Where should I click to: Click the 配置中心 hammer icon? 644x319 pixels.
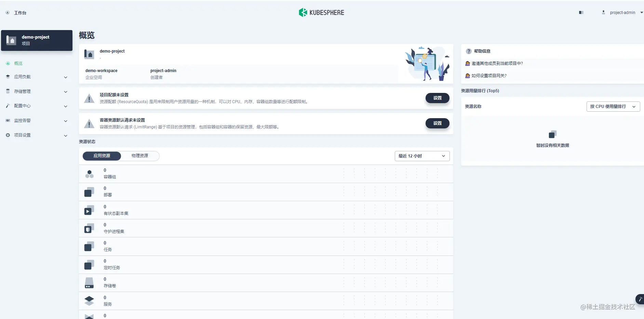pyautogui.click(x=8, y=106)
